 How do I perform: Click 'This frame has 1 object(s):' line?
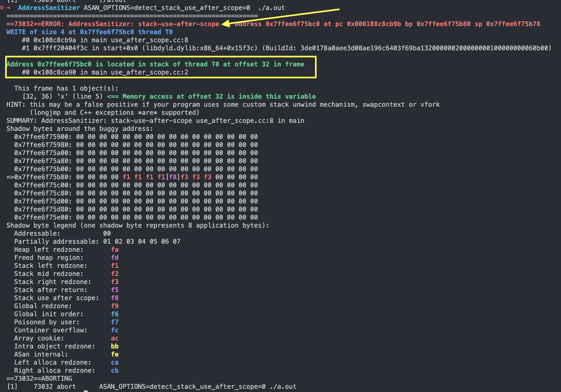66,88
